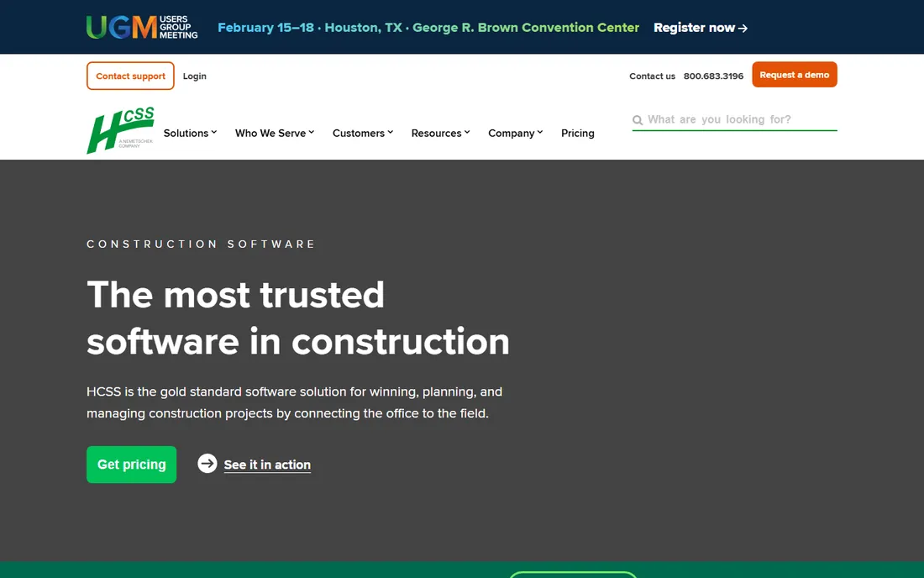Click the circled arrow icon beside See it in action
Screen dimensions: 924x578
coord(207,463)
